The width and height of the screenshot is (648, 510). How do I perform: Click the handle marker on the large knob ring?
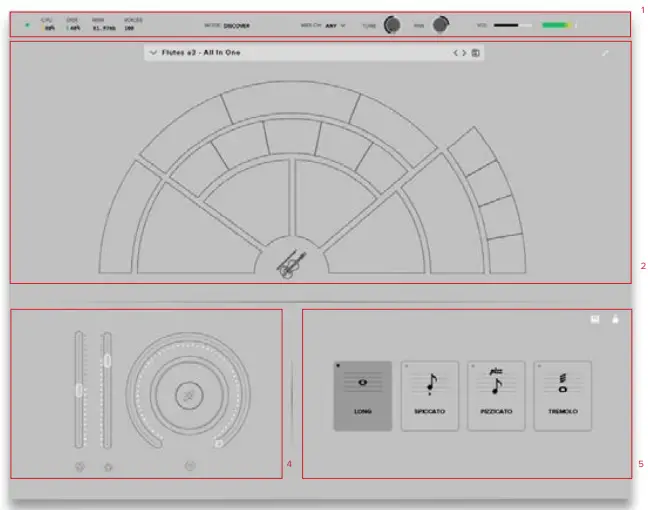coord(219,443)
